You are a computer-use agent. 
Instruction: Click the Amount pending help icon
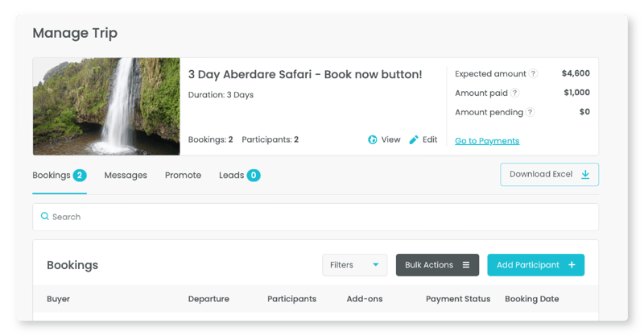coord(530,112)
